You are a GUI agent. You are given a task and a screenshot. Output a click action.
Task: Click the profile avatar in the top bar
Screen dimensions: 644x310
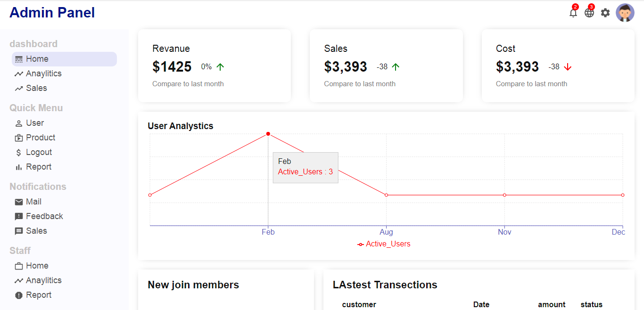pyautogui.click(x=625, y=12)
